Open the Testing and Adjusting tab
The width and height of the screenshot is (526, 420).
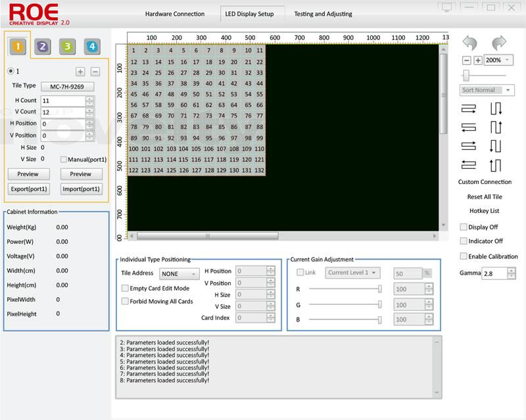pos(323,14)
